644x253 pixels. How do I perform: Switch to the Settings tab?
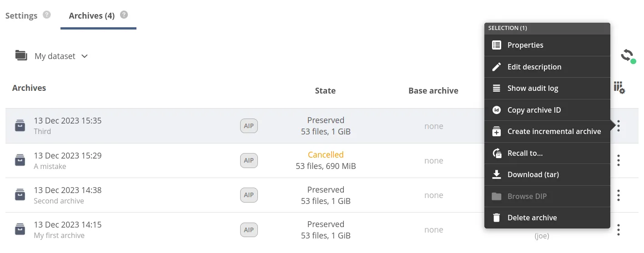coord(21,16)
